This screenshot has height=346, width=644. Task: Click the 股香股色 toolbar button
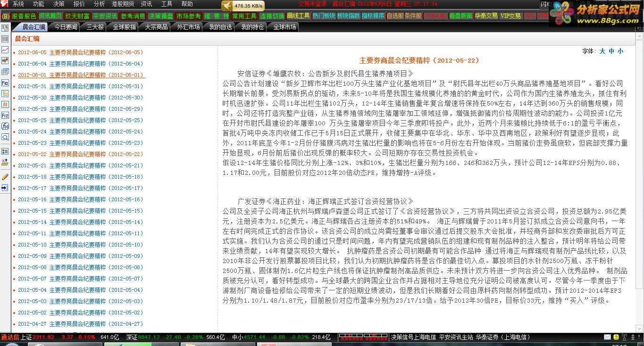tap(24, 16)
